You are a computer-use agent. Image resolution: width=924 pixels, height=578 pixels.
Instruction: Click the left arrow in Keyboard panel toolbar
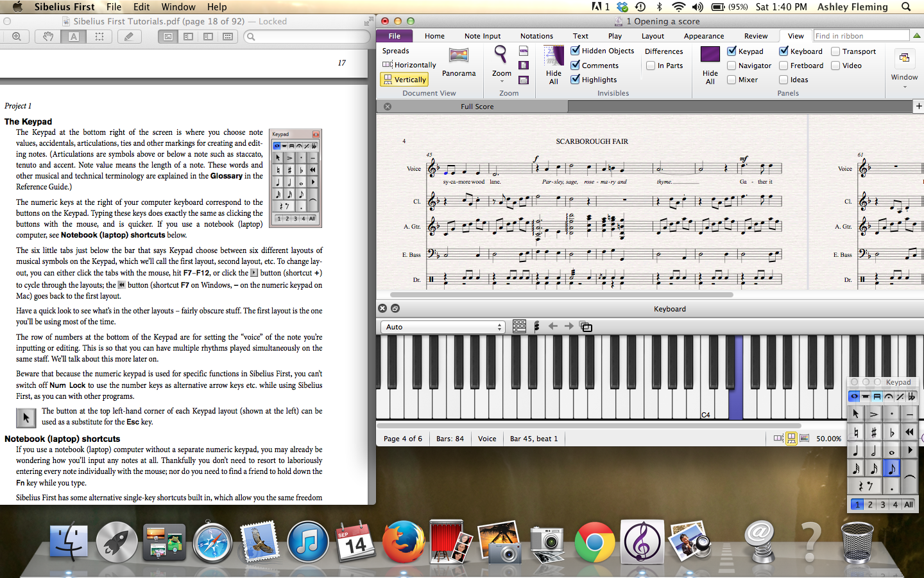(x=553, y=326)
